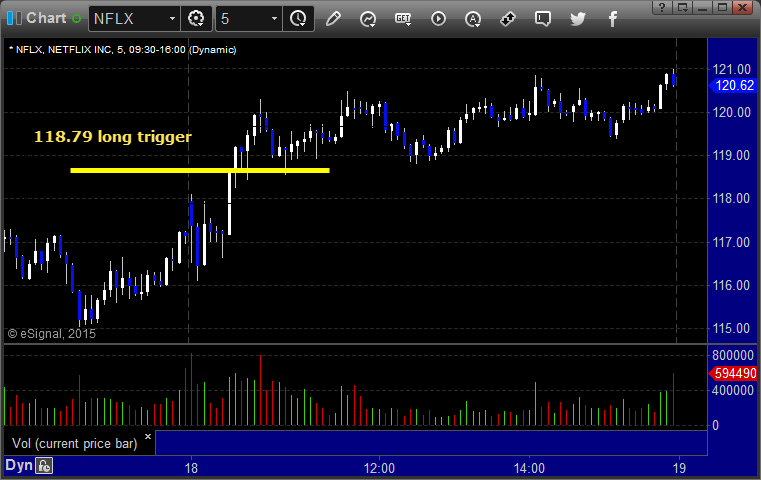The height and width of the screenshot is (480, 761).
Task: Click the '118.79 long trigger' annotation text
Action: [x=113, y=136]
